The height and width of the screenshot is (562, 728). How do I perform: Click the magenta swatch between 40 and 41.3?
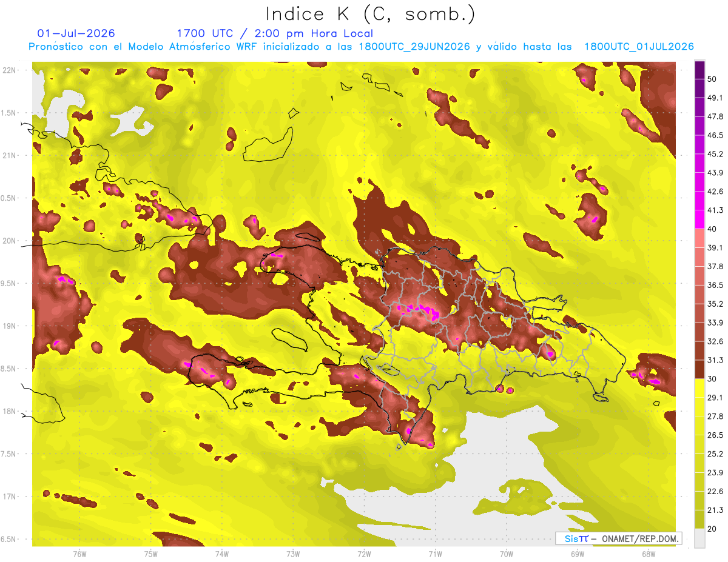[699, 219]
